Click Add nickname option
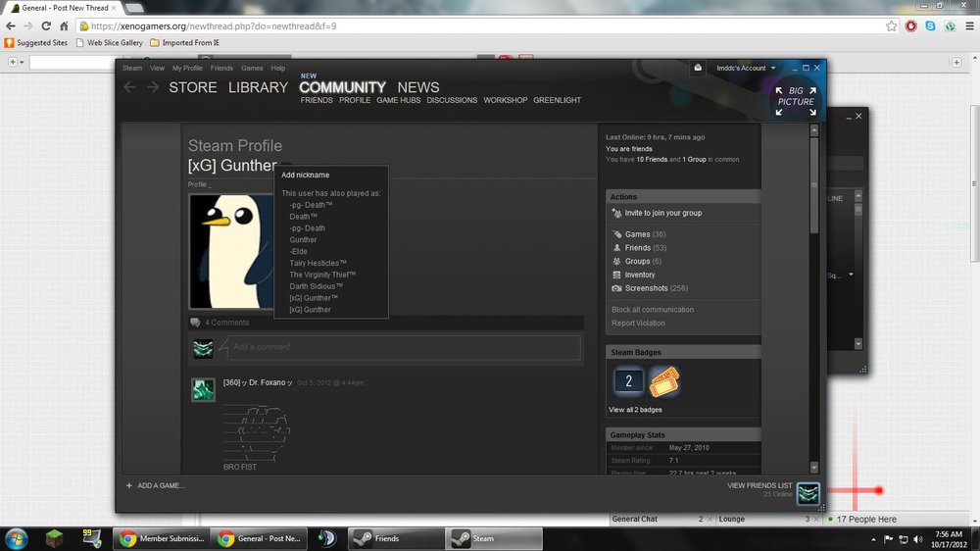Screen dimensions: 980x551 (x=305, y=175)
